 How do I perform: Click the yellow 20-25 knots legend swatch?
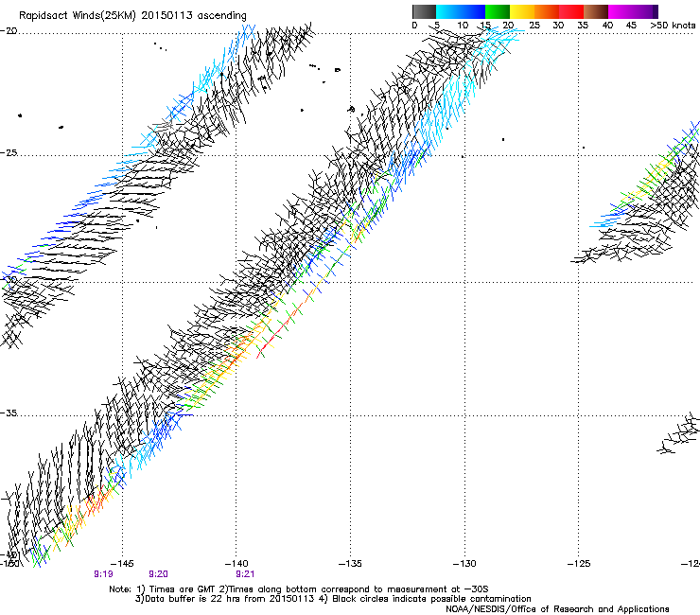tap(522, 11)
